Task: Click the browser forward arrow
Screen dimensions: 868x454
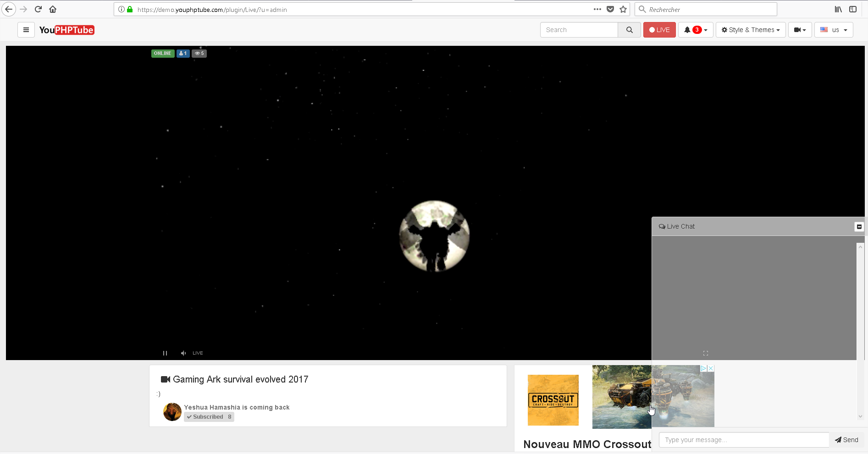Action: point(23,9)
